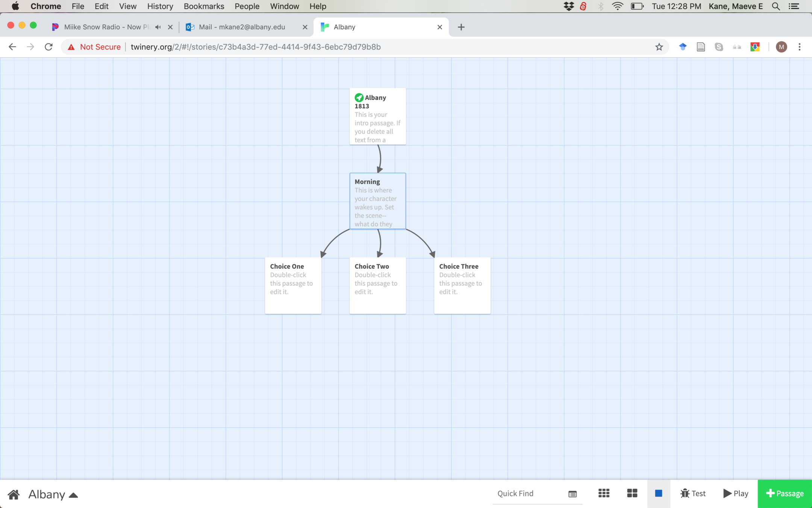Bookmark this page with the star icon
The image size is (812, 508).
coord(659,47)
